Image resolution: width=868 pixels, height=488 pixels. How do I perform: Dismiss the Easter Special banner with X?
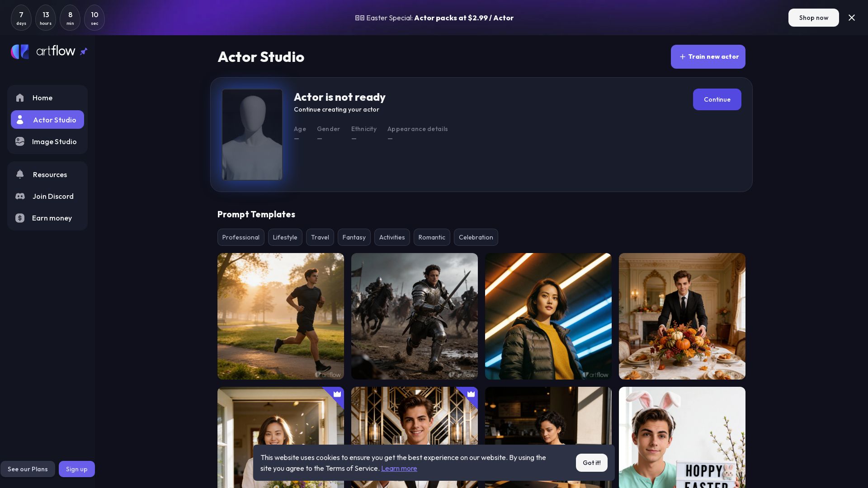(852, 18)
